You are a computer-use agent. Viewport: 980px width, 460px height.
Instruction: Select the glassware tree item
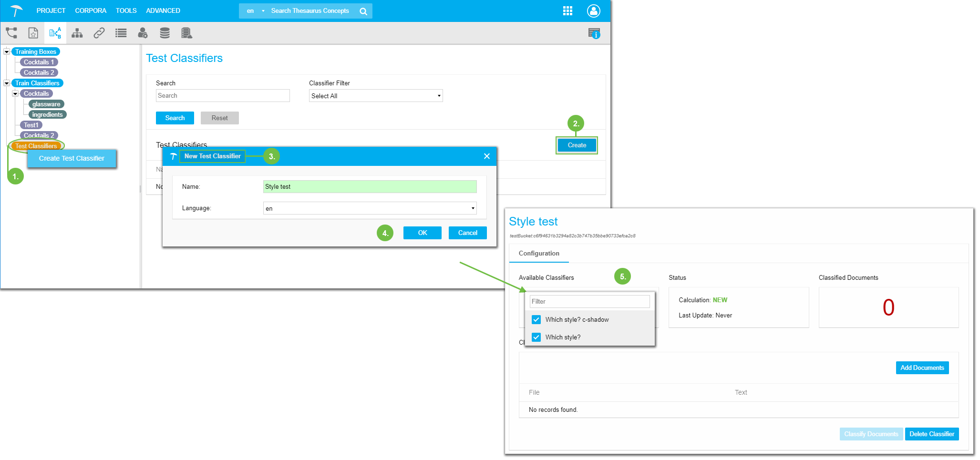(46, 104)
